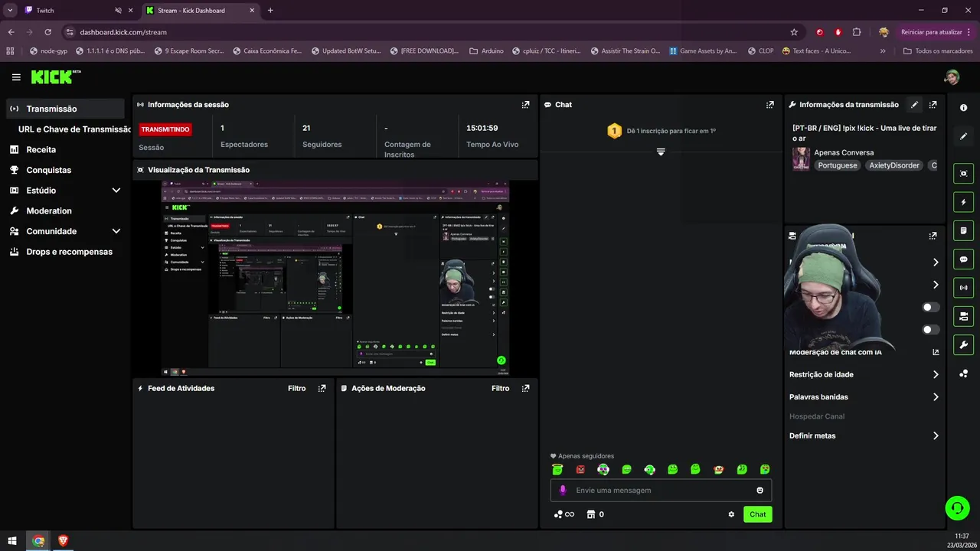Image resolution: width=980 pixels, height=551 pixels.
Task: Open the green support headset button
Action: [957, 507]
